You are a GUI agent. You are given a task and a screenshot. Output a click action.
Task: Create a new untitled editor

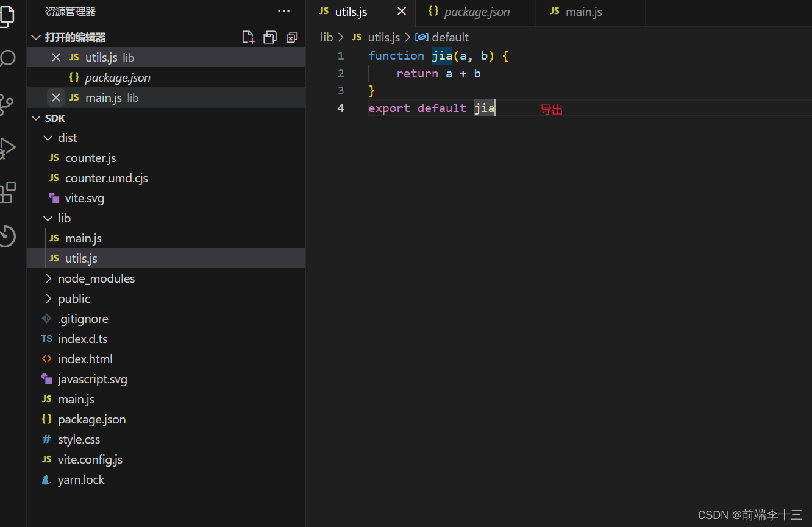pos(248,37)
